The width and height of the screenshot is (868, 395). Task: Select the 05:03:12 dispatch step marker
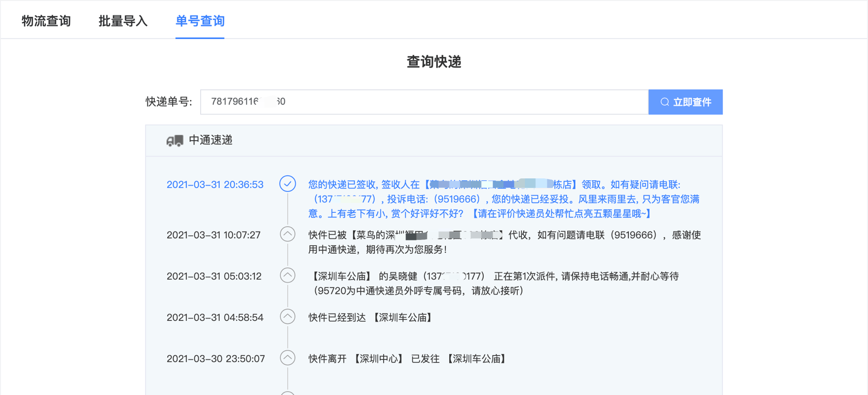288,276
